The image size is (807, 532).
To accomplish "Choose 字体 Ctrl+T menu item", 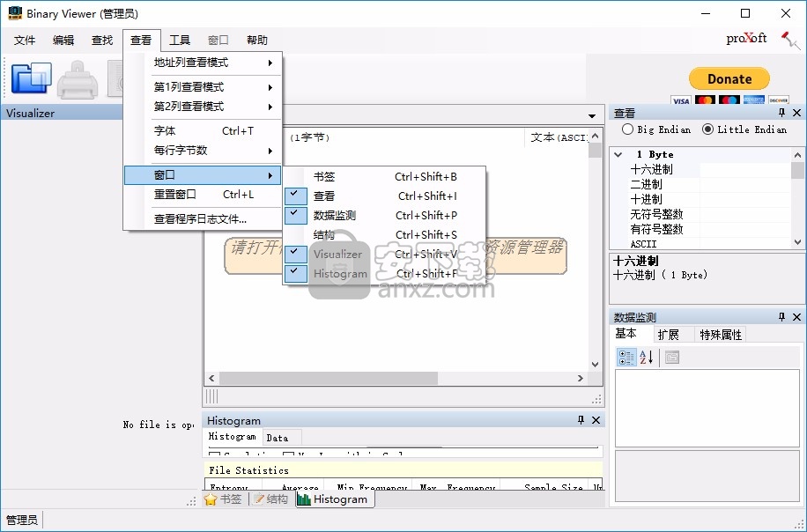I will point(203,131).
